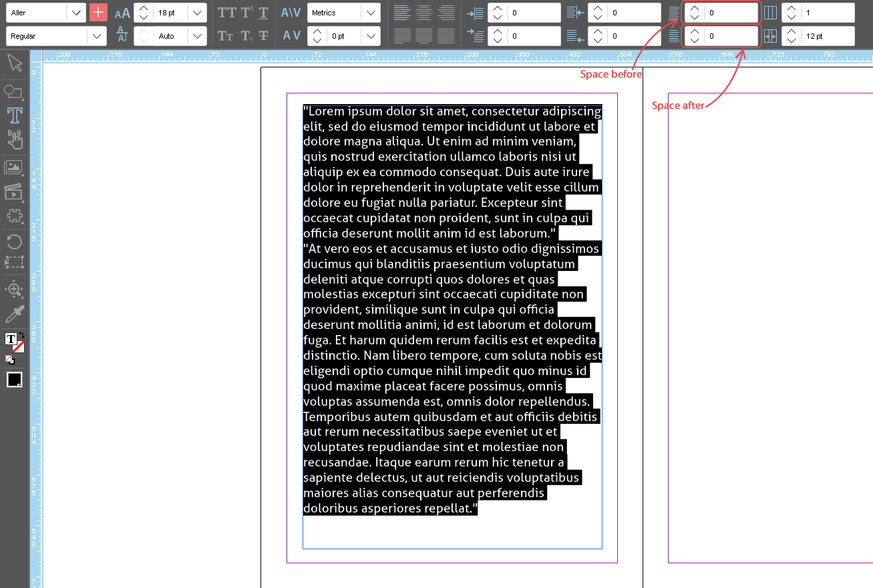
Task: Select the touch gesture hand tool
Action: [x=14, y=139]
